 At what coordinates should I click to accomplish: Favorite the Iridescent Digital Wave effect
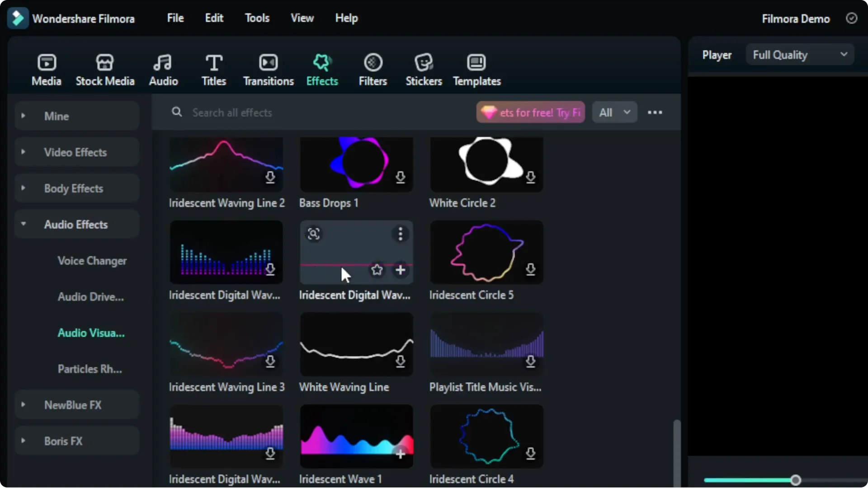tap(377, 270)
